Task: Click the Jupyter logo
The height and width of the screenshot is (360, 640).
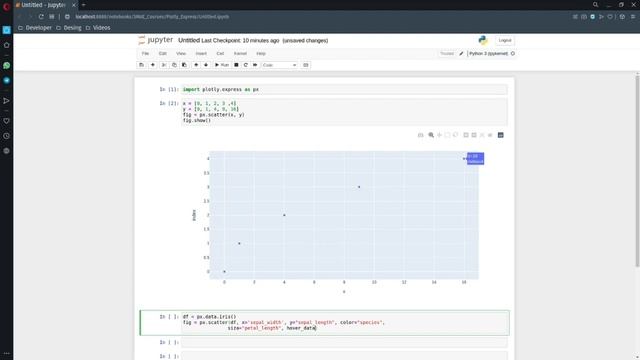Action: [156, 40]
